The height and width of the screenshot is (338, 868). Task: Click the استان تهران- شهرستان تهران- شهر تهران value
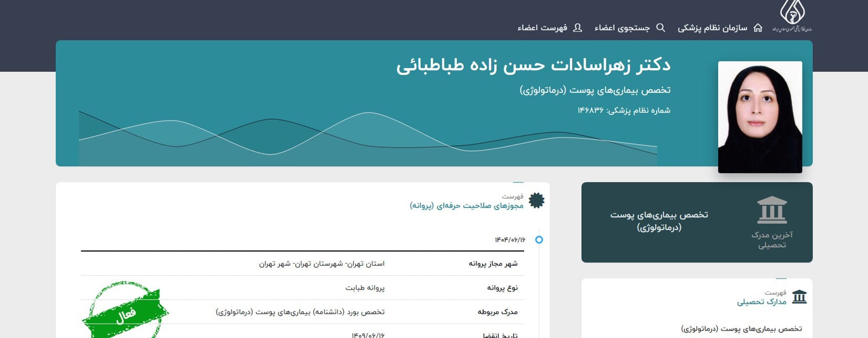(x=321, y=264)
